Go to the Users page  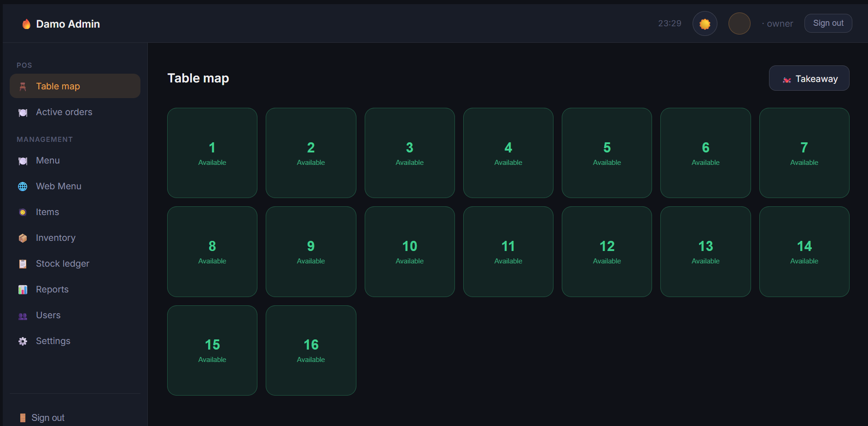click(x=75, y=315)
